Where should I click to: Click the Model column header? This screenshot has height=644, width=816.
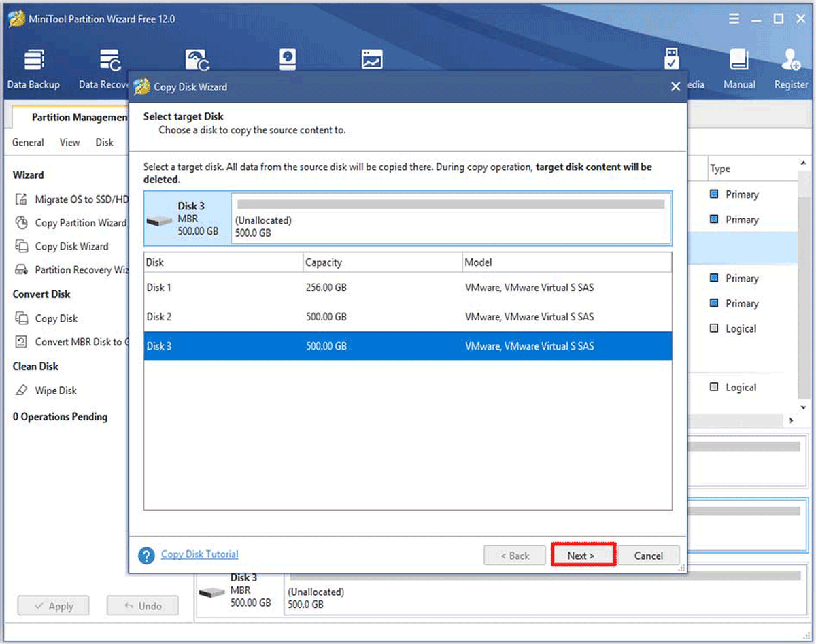(x=567, y=262)
